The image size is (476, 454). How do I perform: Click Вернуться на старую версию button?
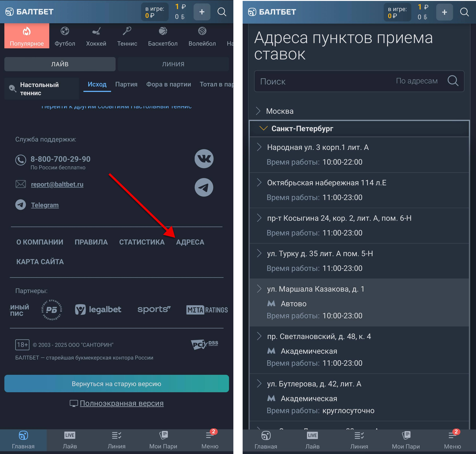117,384
